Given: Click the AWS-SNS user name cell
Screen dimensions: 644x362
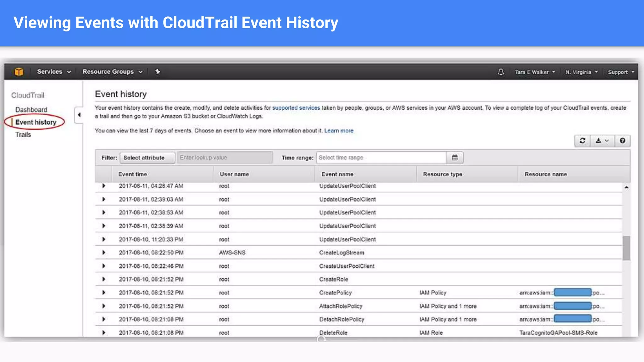Looking at the screenshot, I should click(232, 253).
